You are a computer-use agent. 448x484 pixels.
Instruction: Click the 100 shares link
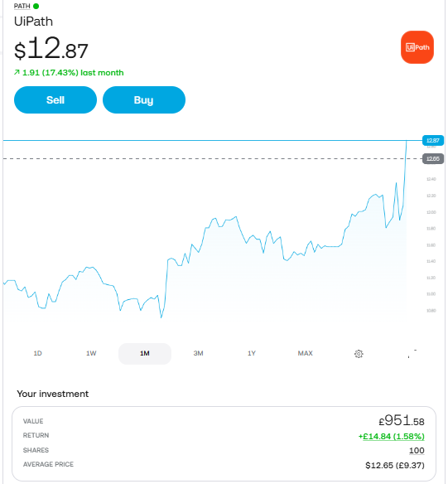[x=417, y=450]
